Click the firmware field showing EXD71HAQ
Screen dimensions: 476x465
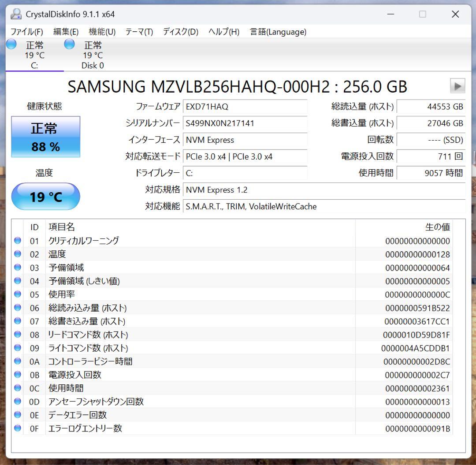coord(245,107)
